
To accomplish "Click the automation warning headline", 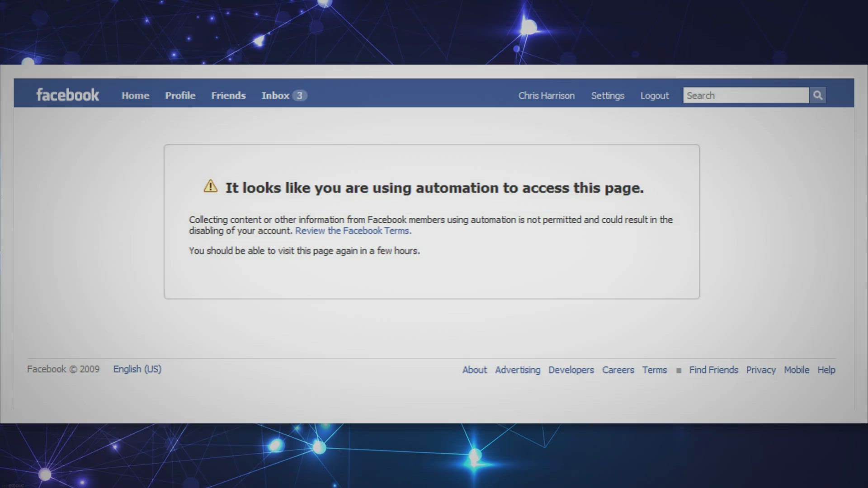I will [x=434, y=188].
